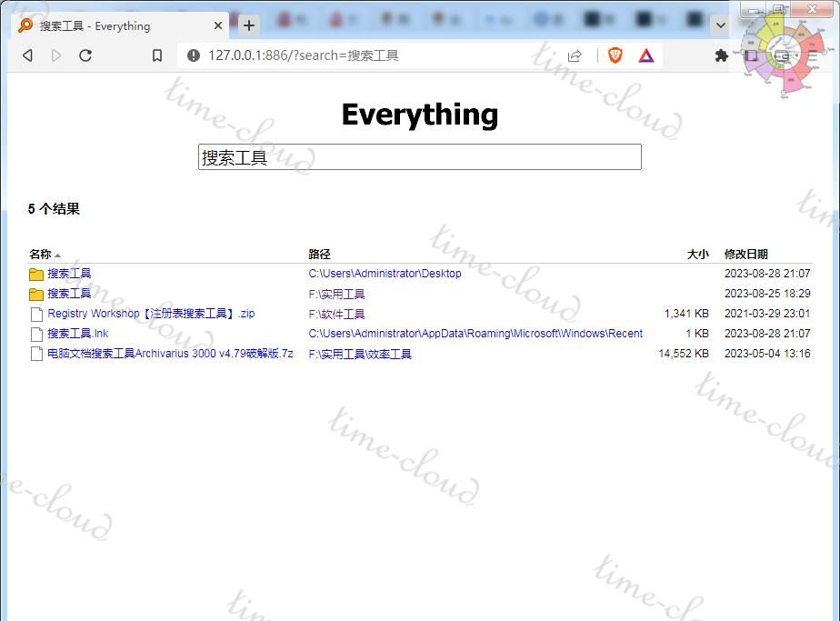
Task: Open the Registry Workshop zip file link
Action: [151, 314]
